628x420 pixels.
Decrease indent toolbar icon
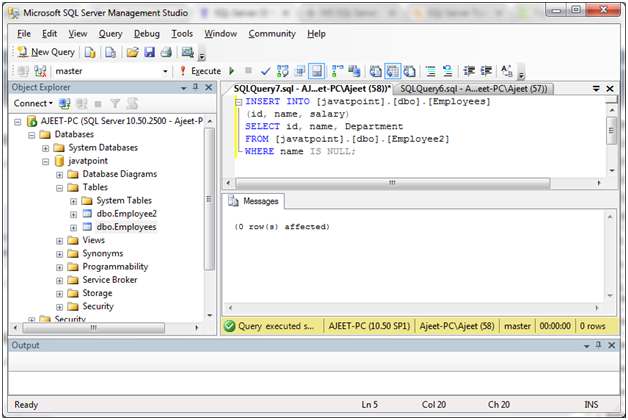469,71
